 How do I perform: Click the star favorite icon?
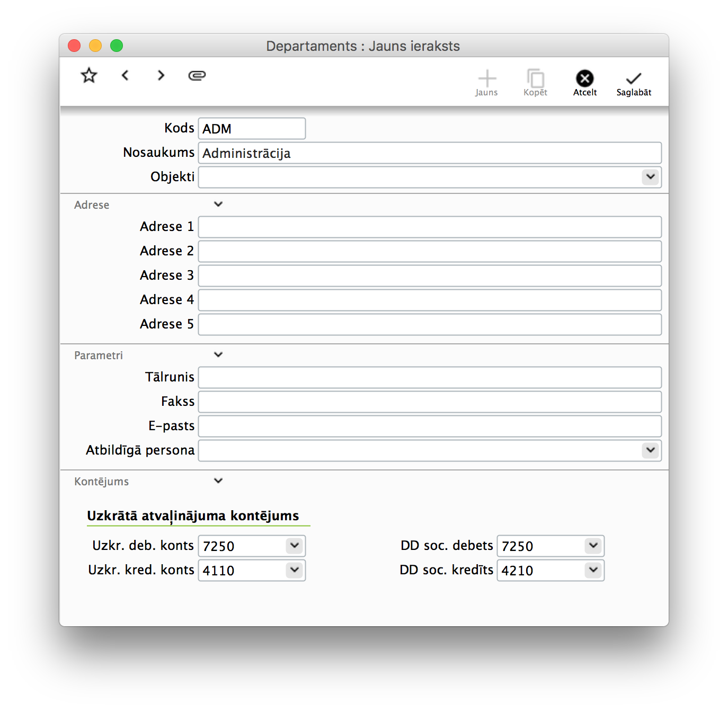tap(89, 75)
